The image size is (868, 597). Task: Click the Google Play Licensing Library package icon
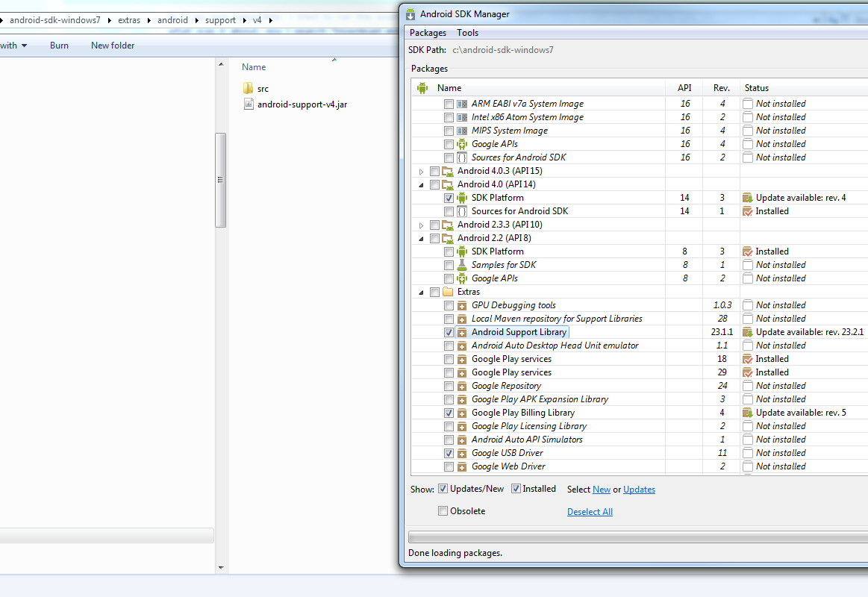(x=462, y=426)
